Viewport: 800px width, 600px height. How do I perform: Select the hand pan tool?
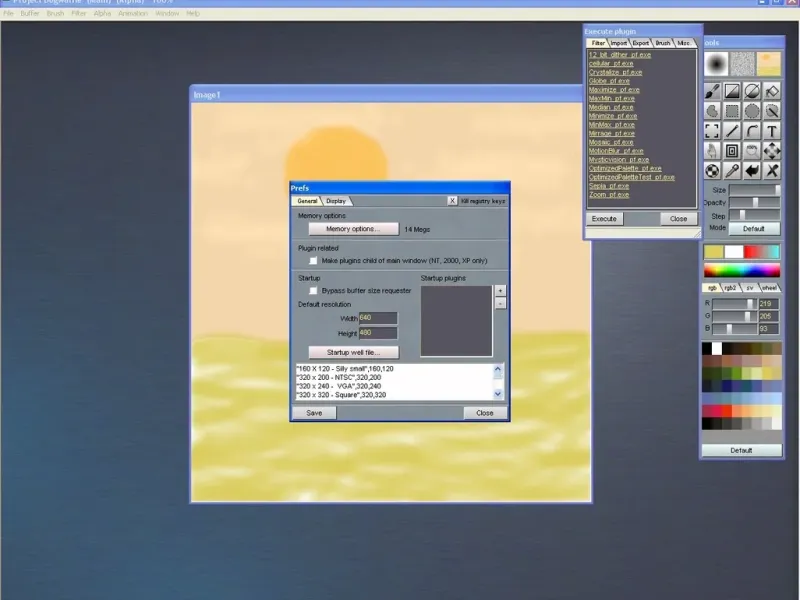tap(712, 151)
